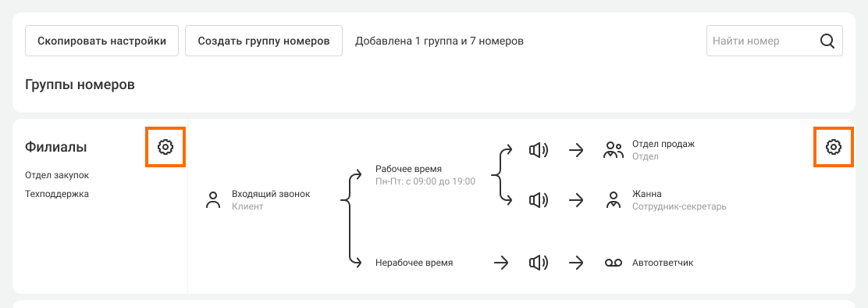Click Скопировать настройки button
Screen dimensions: 868x308
pos(101,41)
